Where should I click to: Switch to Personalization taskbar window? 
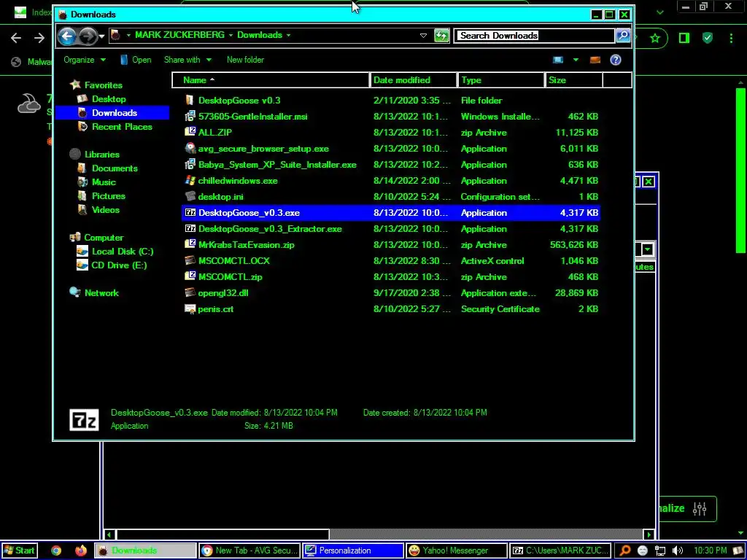[x=353, y=551]
